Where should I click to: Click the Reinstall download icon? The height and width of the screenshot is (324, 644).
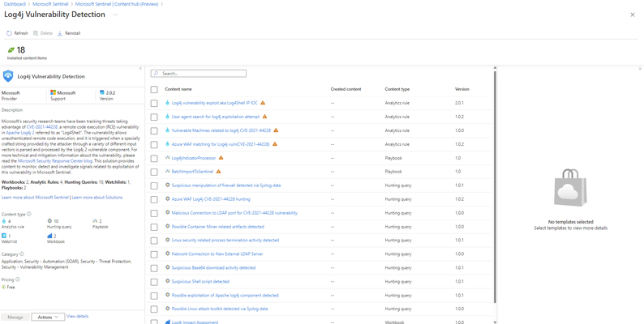coord(60,33)
